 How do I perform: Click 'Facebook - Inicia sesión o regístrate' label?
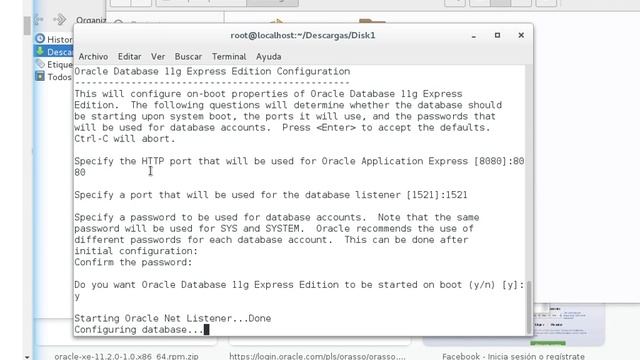(513, 356)
